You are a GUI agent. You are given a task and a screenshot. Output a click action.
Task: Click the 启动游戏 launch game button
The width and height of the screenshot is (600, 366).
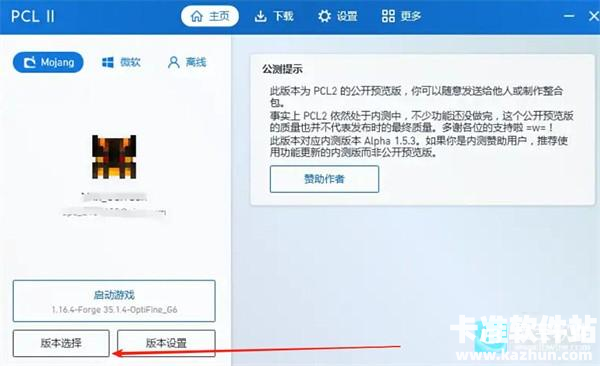[x=114, y=301]
